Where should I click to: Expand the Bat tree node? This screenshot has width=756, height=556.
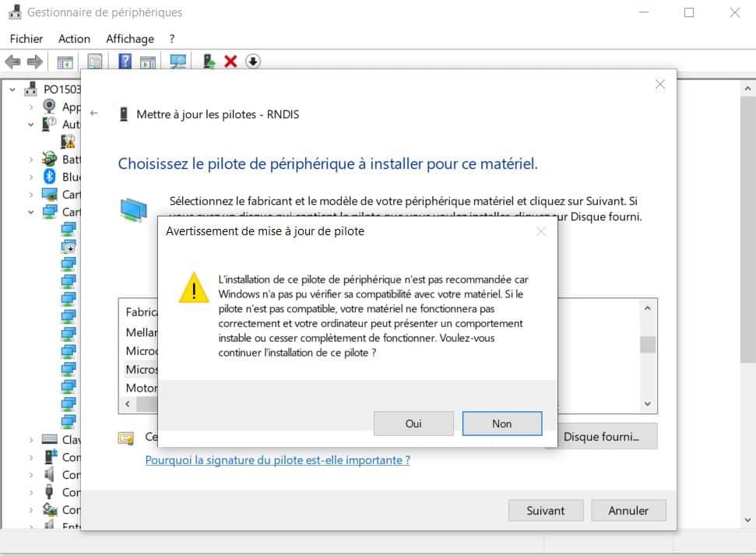coord(31,159)
